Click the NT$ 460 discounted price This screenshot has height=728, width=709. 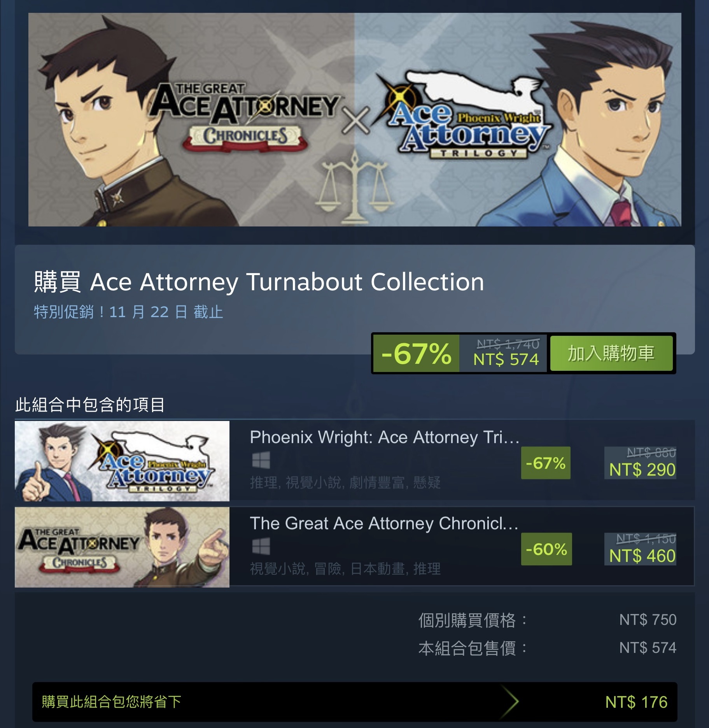point(642,556)
